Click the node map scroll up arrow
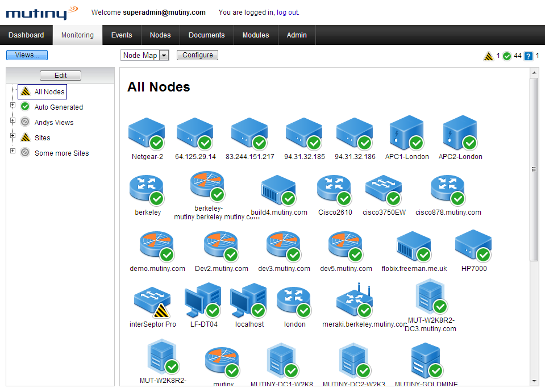Viewport: 545px width, 392px height. 534,73
